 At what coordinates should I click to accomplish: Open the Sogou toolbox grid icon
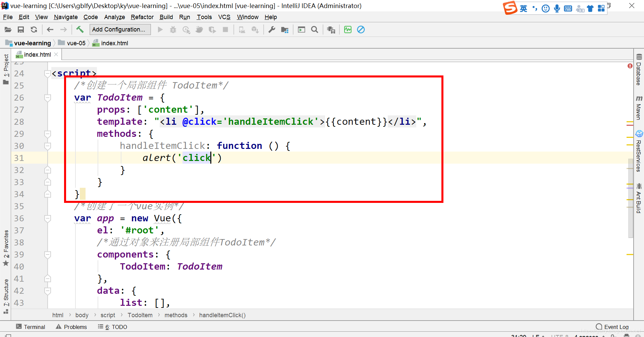tap(601, 8)
